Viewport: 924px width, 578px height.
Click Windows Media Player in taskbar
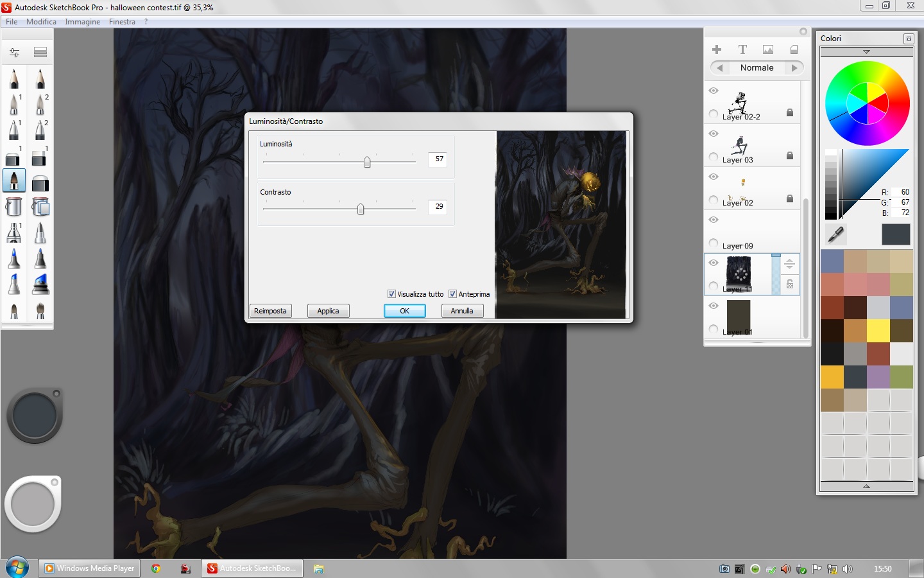(x=90, y=568)
